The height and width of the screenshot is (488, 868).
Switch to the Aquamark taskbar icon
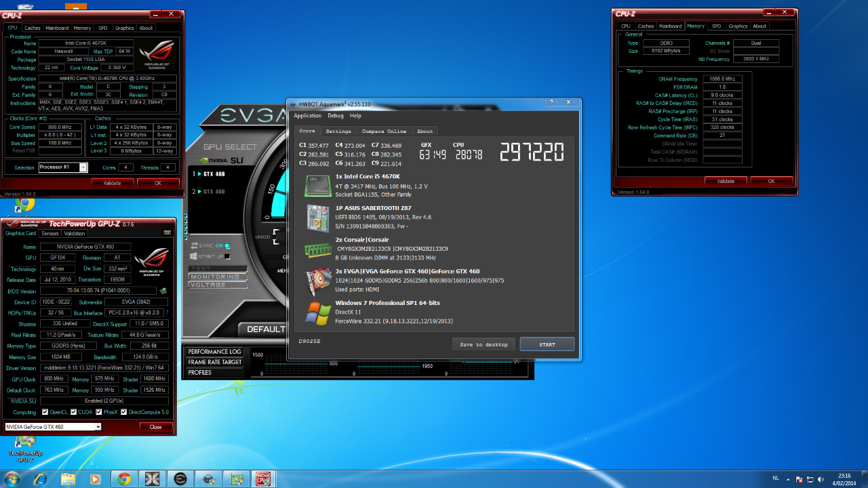pos(208,479)
